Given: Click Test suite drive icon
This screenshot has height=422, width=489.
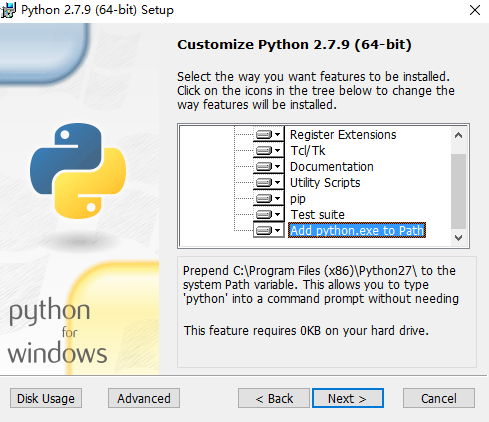Looking at the screenshot, I should [268, 214].
